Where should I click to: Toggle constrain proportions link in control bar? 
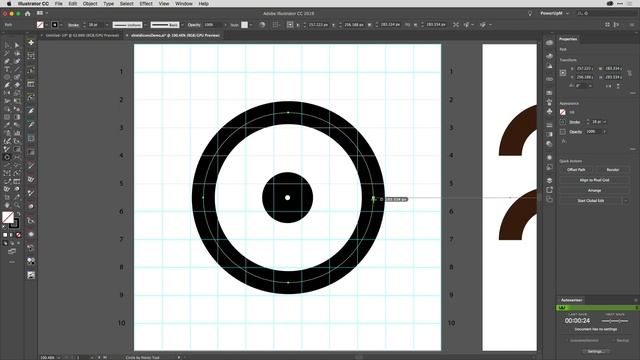coord(407,25)
